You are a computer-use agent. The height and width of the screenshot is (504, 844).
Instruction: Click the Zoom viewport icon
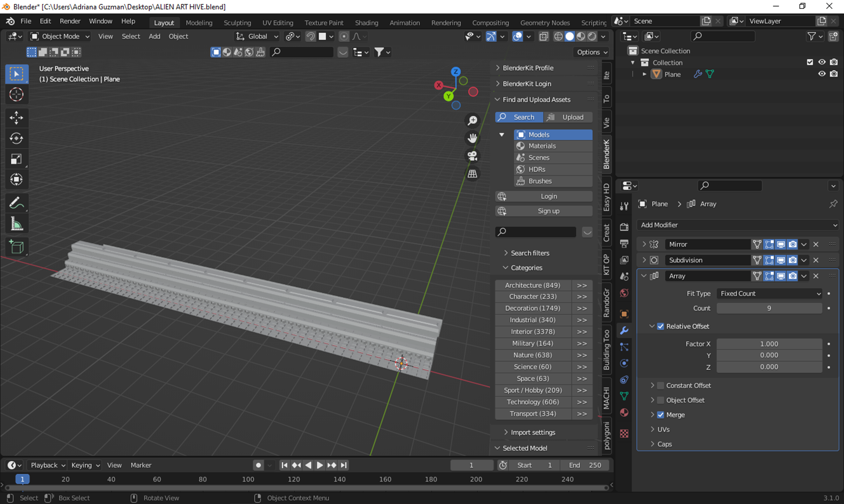(x=472, y=120)
